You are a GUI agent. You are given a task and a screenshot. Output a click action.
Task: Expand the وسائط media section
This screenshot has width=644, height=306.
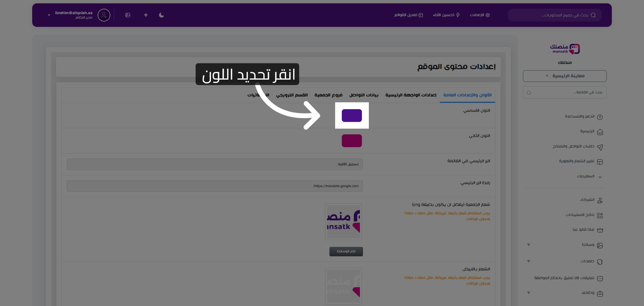(x=528, y=245)
